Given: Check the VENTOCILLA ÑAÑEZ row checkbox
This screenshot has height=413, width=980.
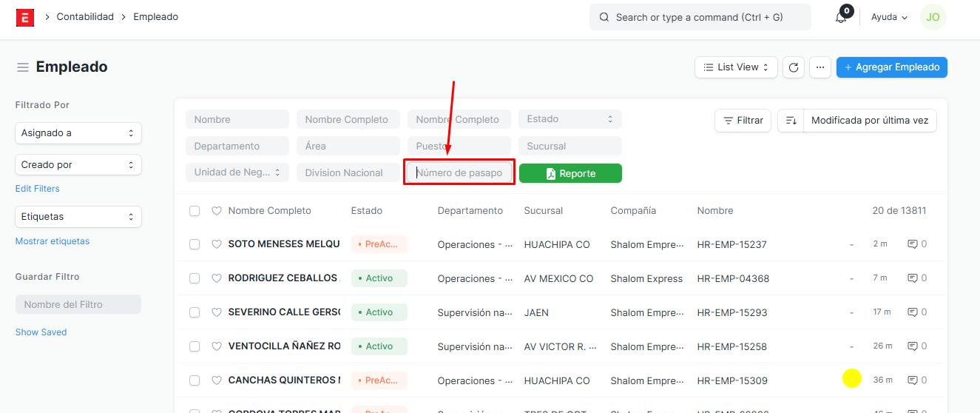Looking at the screenshot, I should point(195,346).
